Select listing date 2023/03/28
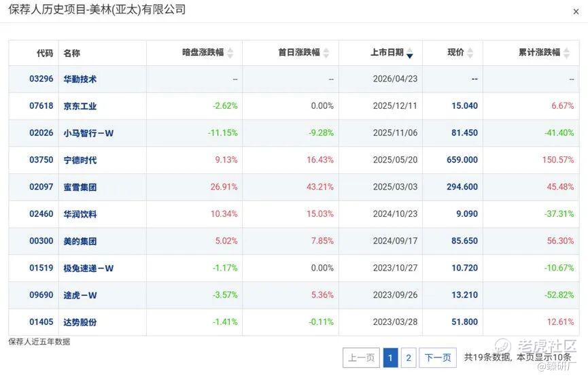 (x=395, y=322)
